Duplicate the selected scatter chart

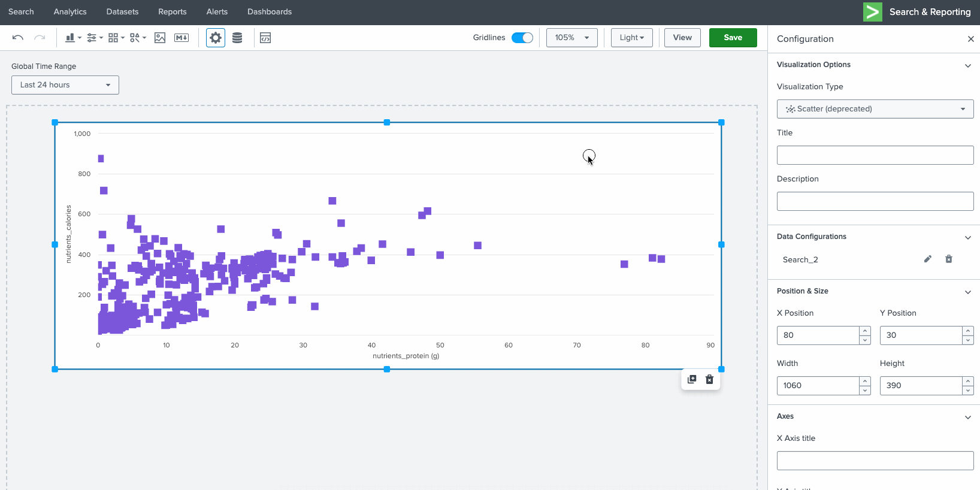click(x=692, y=379)
